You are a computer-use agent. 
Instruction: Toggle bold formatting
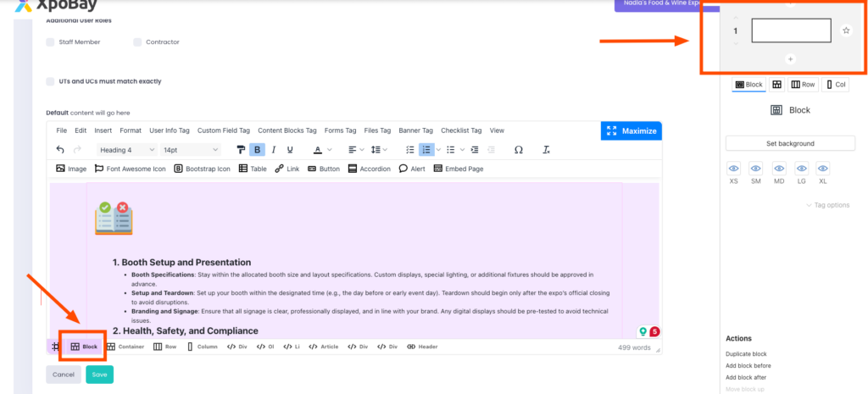coord(257,150)
